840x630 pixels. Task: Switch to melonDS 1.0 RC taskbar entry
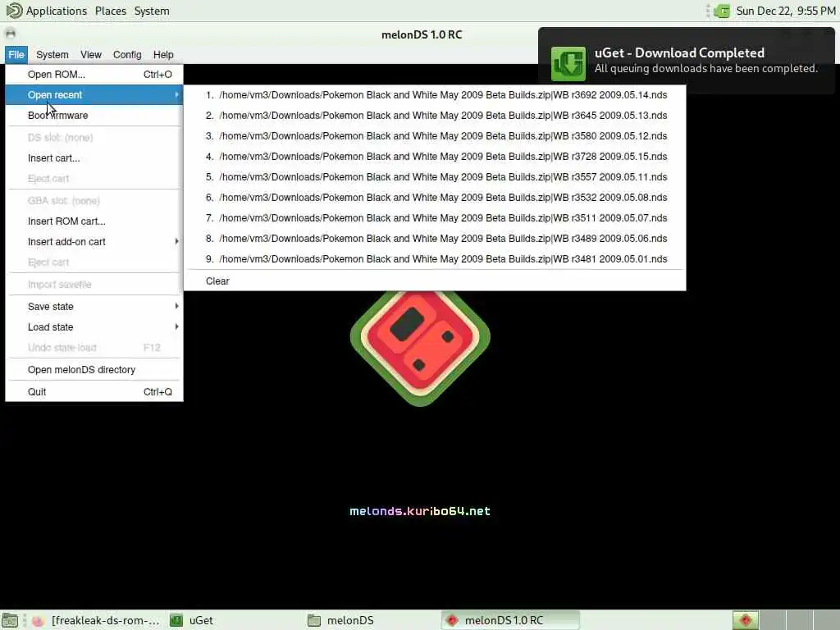pos(510,620)
